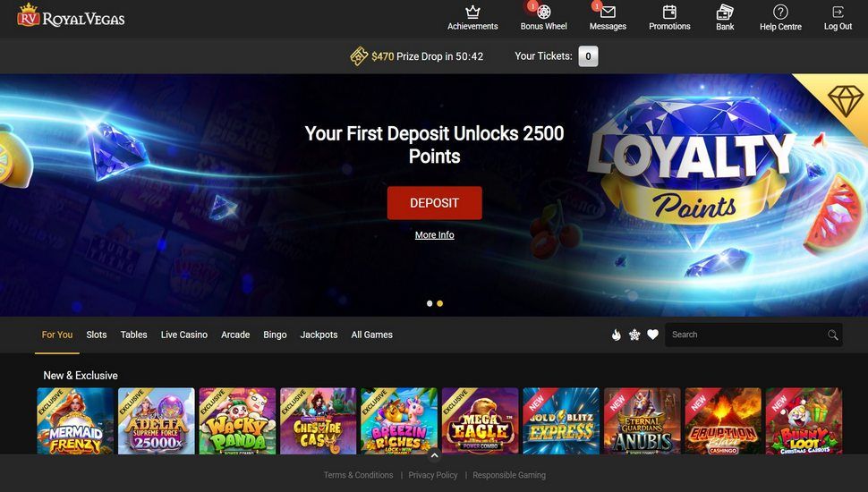This screenshot has height=492, width=868.
Task: Open the Achievements crown icon
Action: point(472,12)
